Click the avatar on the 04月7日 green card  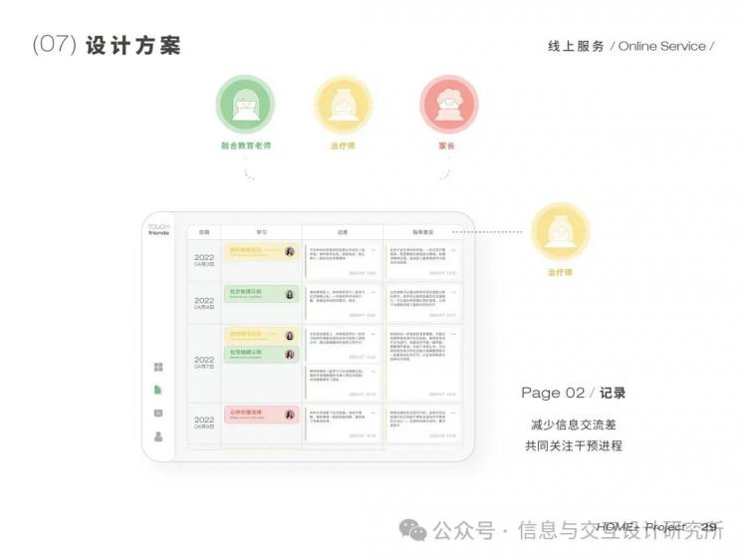290,354
